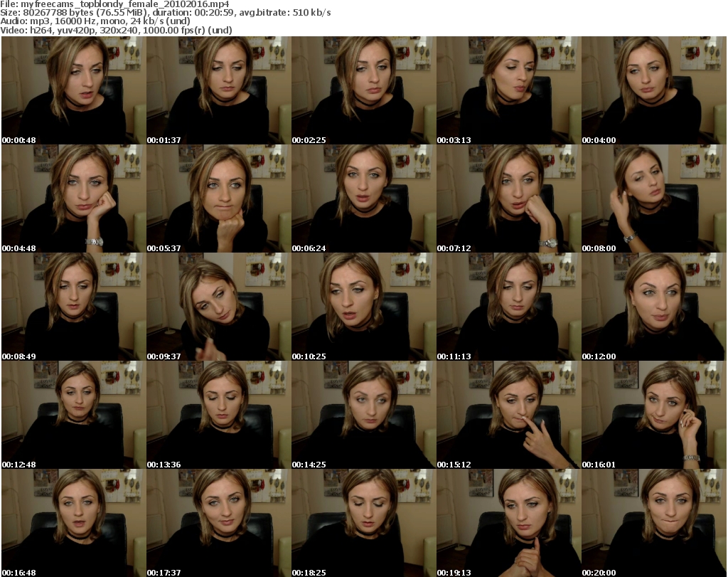
Task: Select the thumbnail timestamped 00:19:13
Action: (509, 523)
